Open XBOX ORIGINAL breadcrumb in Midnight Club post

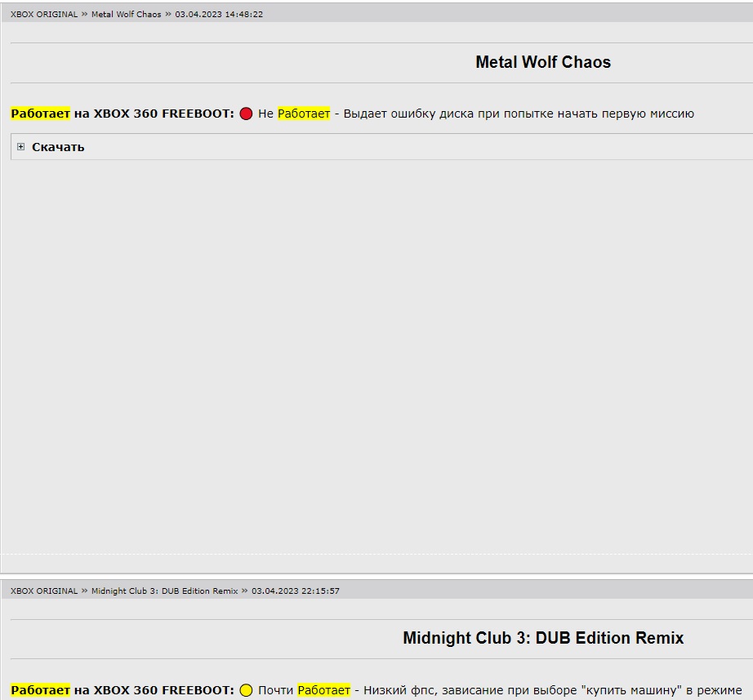(44, 591)
